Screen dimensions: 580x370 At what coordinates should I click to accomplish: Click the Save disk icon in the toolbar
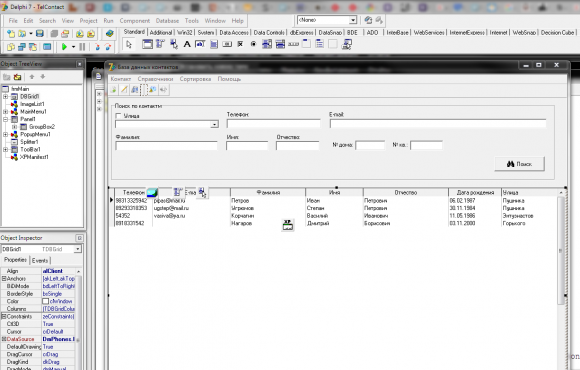40,34
